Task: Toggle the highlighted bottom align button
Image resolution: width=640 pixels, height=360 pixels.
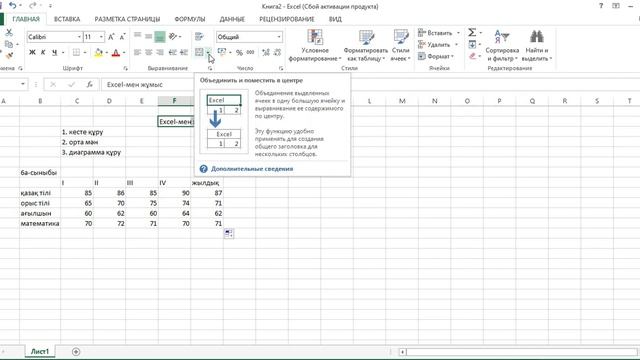Action: (160, 37)
